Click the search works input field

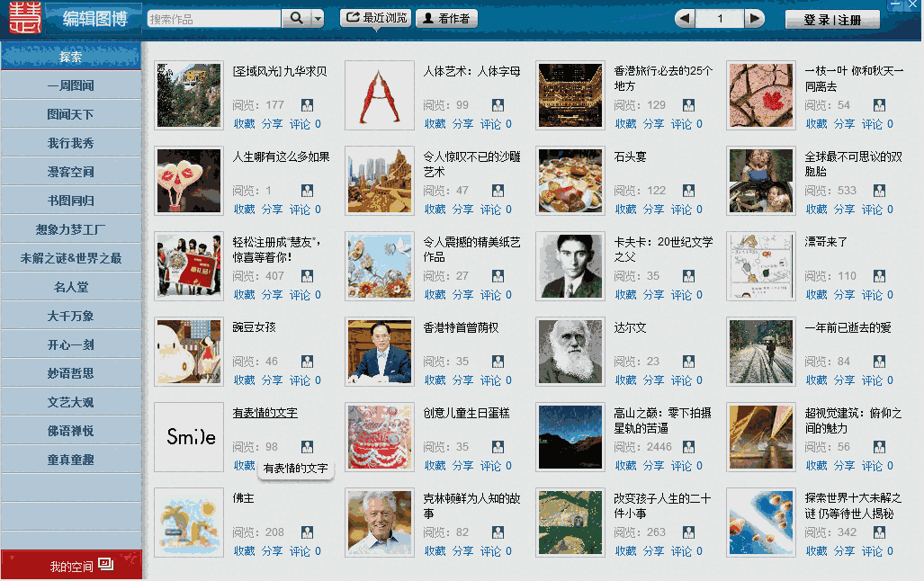point(214,19)
